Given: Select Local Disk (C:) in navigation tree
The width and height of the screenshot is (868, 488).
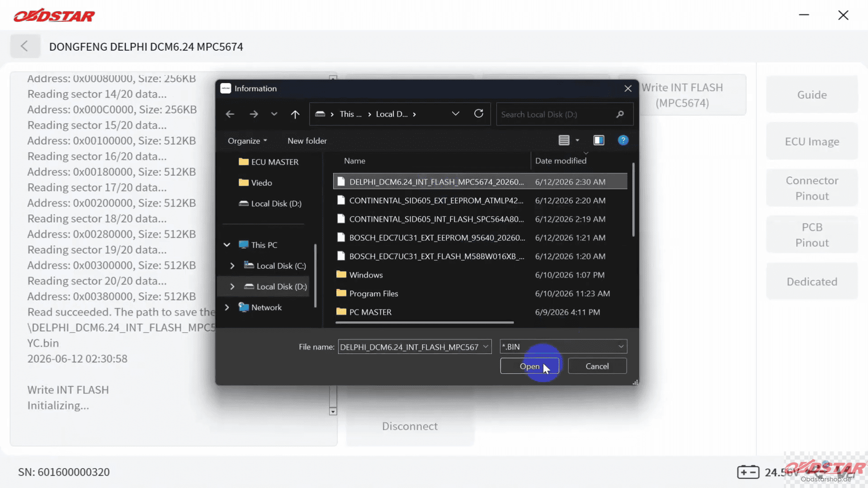Looking at the screenshot, I should pyautogui.click(x=275, y=266).
